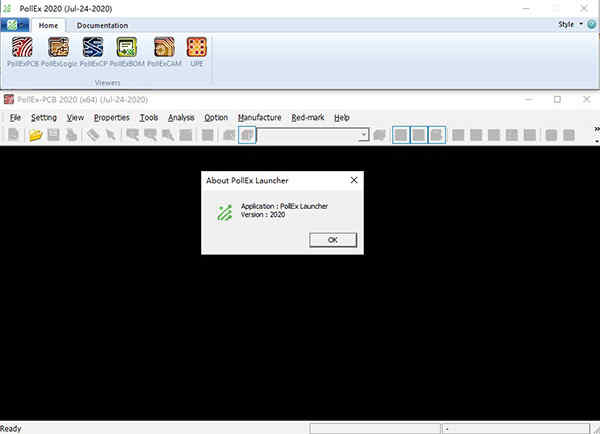The height and width of the screenshot is (434, 600).
Task: Expand the layer combo box in toolbar
Action: 364,135
